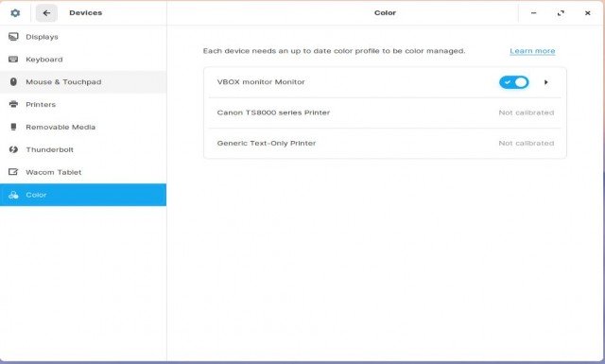The image size is (605, 364).
Task: Select the Displays label in the sidebar
Action: point(42,37)
